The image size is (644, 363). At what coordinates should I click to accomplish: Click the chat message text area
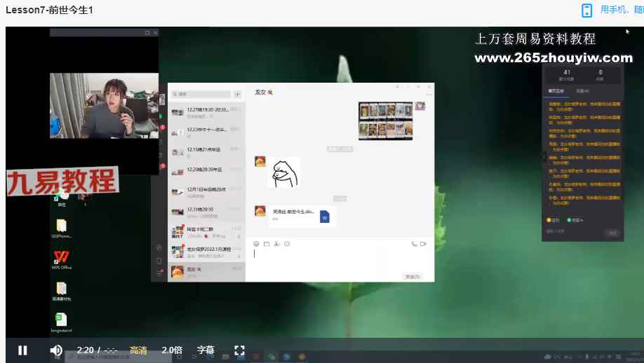tap(340, 260)
